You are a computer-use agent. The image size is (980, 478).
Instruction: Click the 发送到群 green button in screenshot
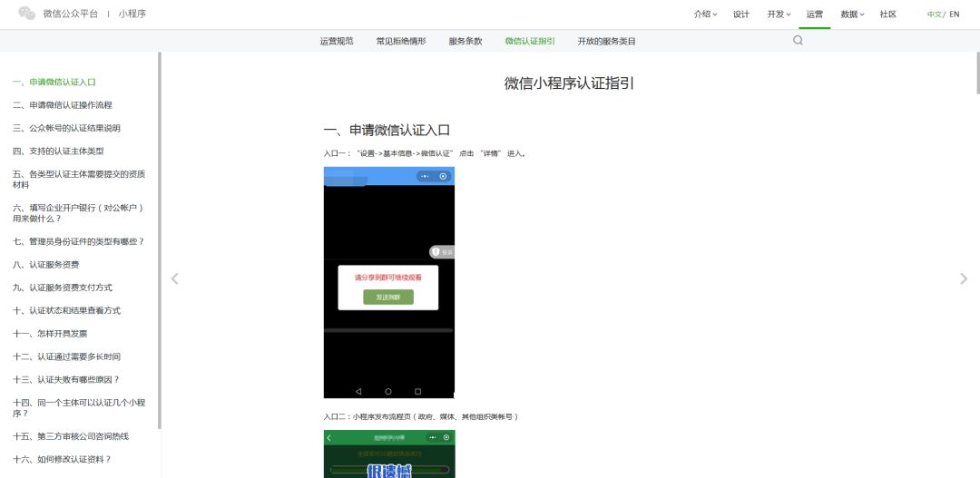[388, 298]
